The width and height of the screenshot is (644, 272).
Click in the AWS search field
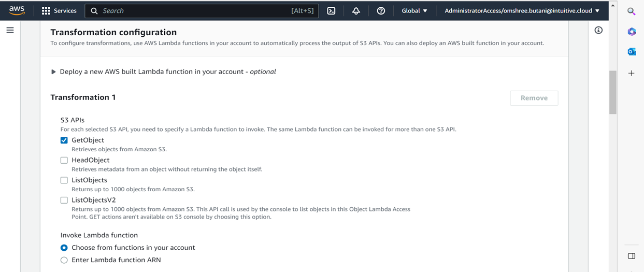197,11
